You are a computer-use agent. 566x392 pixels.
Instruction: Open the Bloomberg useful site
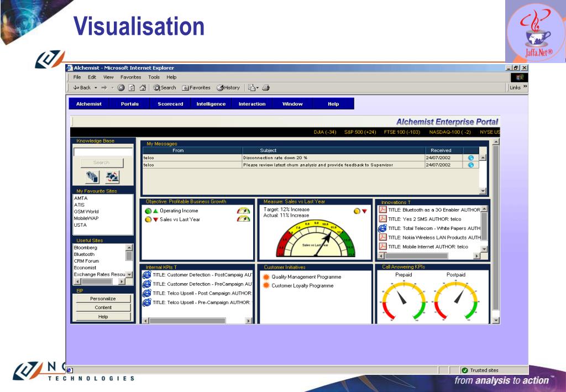(86, 248)
